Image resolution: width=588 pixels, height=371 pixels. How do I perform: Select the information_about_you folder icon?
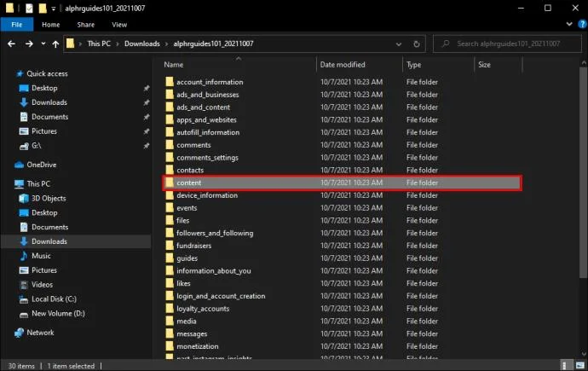tap(170, 270)
